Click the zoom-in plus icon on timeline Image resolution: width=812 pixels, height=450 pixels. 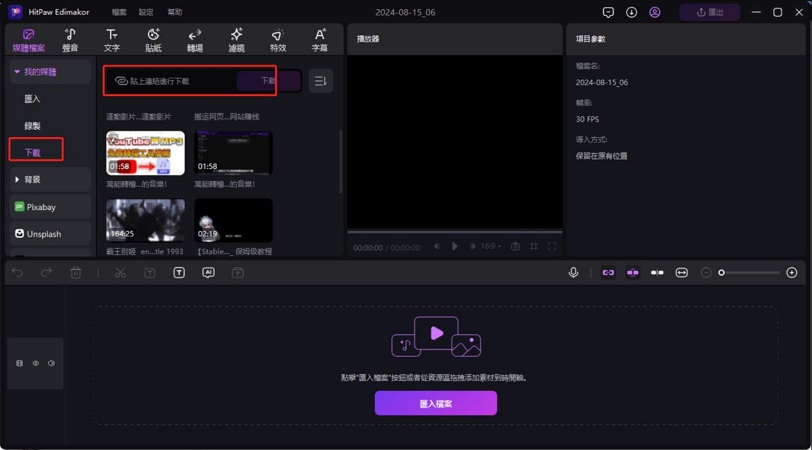(x=792, y=272)
